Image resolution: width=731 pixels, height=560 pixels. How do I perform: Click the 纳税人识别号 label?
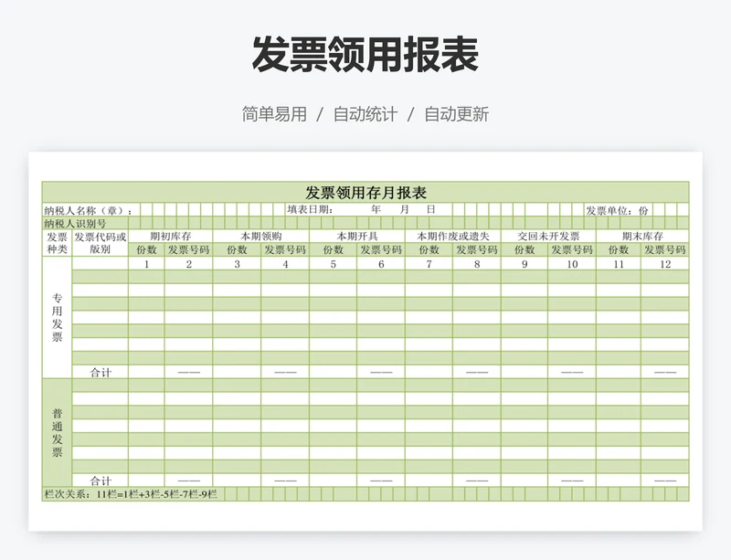point(75,223)
